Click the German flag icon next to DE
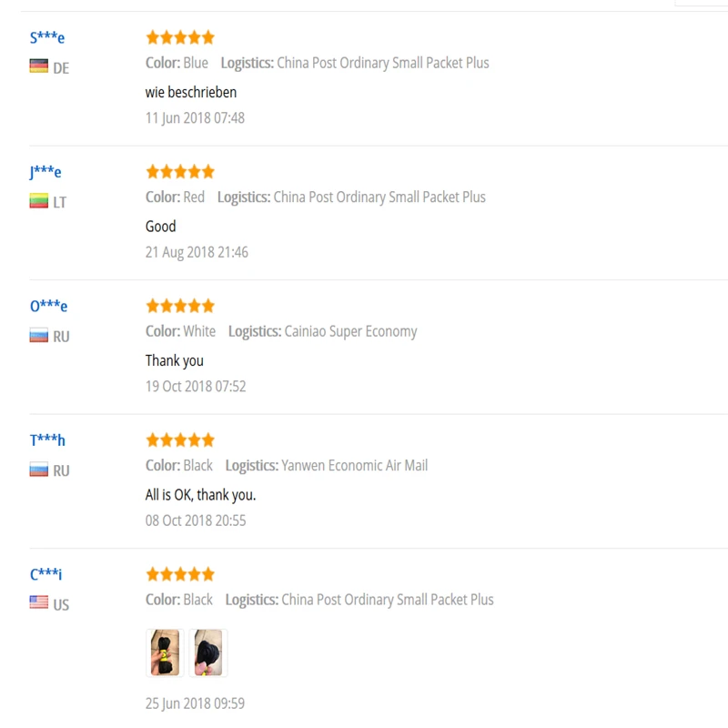728x728 pixels. click(x=38, y=66)
